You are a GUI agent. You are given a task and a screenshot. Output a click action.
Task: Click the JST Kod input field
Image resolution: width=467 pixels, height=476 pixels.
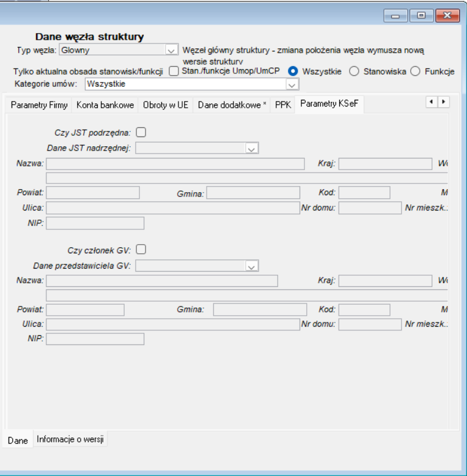coord(364,193)
